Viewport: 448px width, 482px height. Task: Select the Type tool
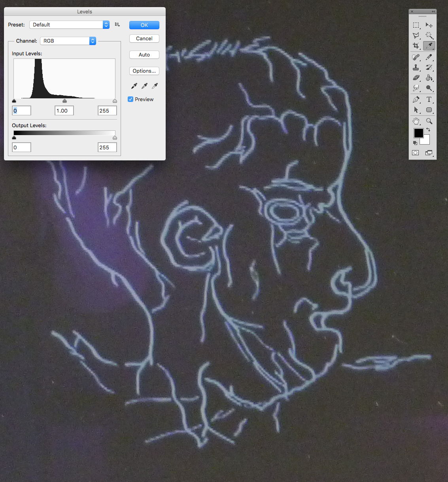(429, 100)
